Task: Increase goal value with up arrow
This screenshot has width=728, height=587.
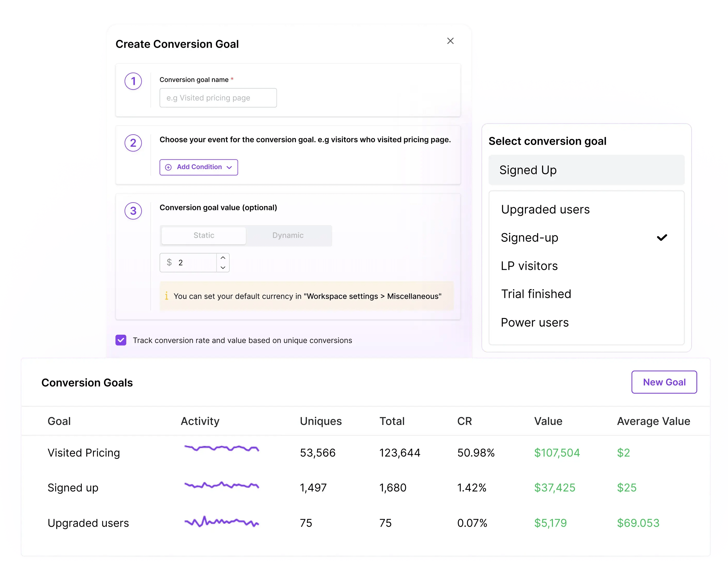Action: [x=223, y=258]
